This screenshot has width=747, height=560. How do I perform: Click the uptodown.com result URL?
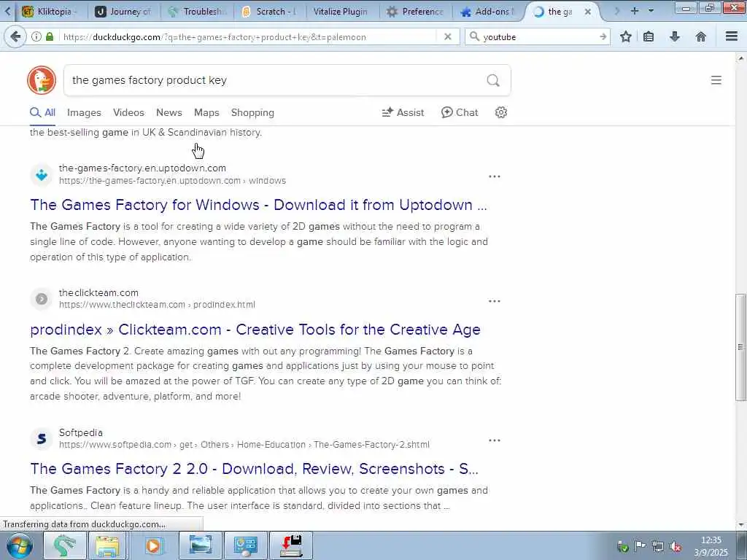[172, 181]
